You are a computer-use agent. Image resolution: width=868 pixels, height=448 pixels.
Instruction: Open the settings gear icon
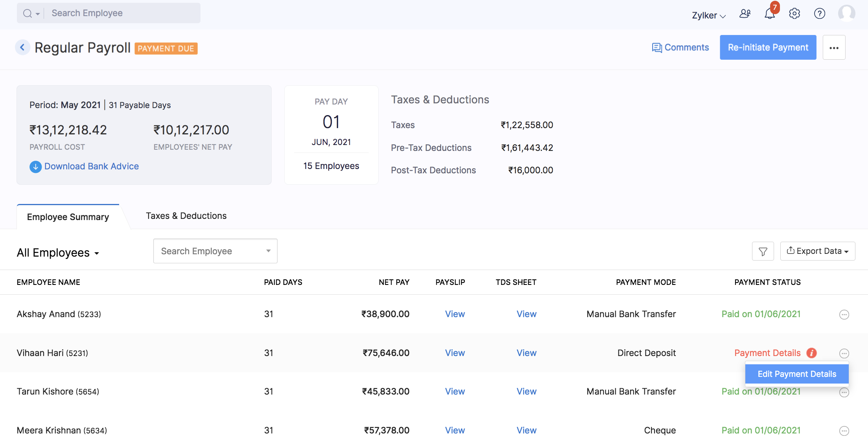pos(794,14)
